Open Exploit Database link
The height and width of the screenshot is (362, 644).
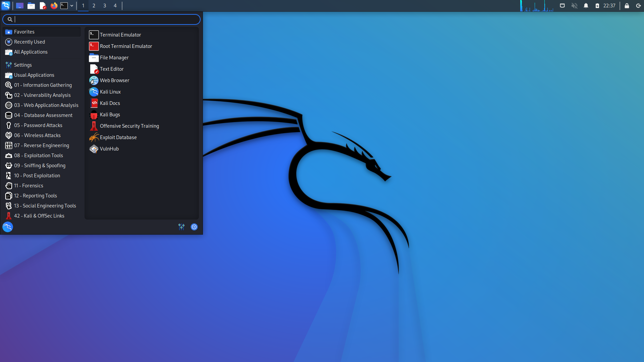pyautogui.click(x=118, y=137)
